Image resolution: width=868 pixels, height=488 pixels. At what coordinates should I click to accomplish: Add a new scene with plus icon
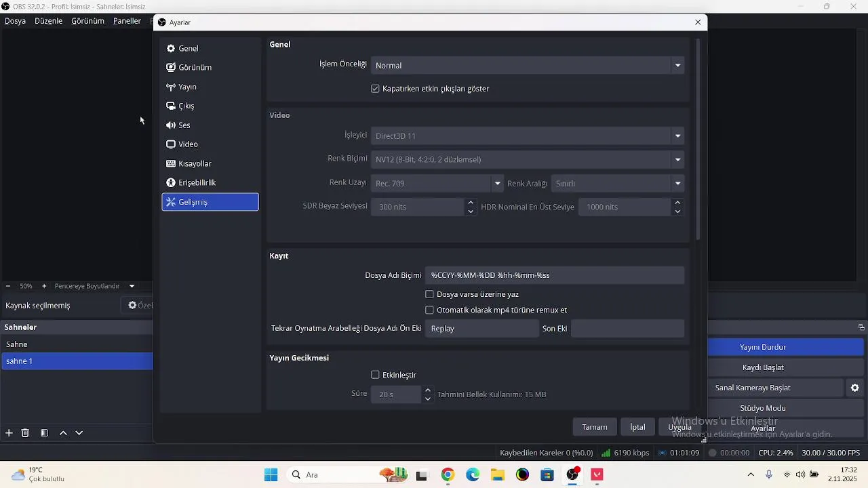[x=9, y=433]
